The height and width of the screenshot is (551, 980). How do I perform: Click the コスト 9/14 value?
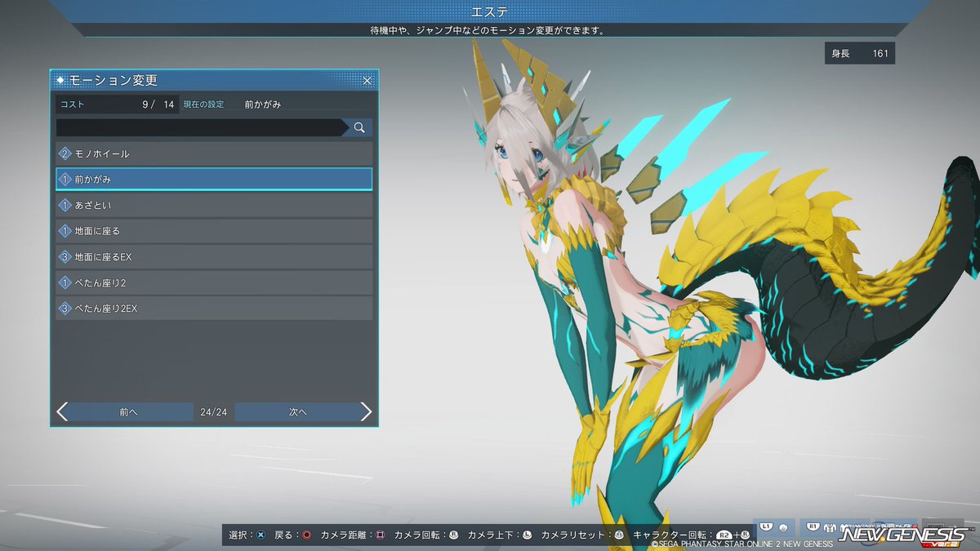click(x=158, y=104)
